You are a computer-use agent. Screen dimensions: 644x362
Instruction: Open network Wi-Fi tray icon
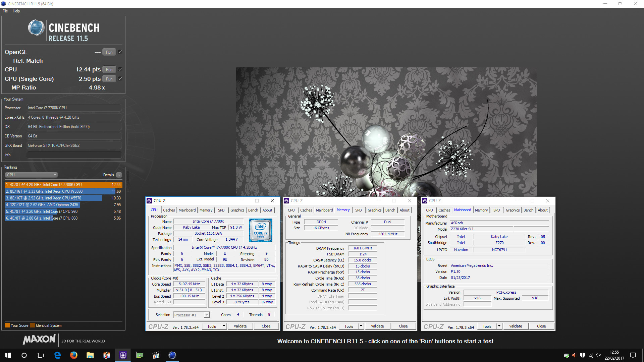click(591, 355)
